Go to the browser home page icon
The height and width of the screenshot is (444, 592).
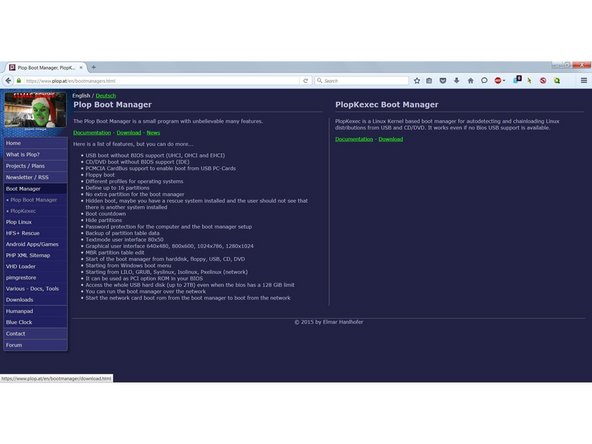[470, 80]
